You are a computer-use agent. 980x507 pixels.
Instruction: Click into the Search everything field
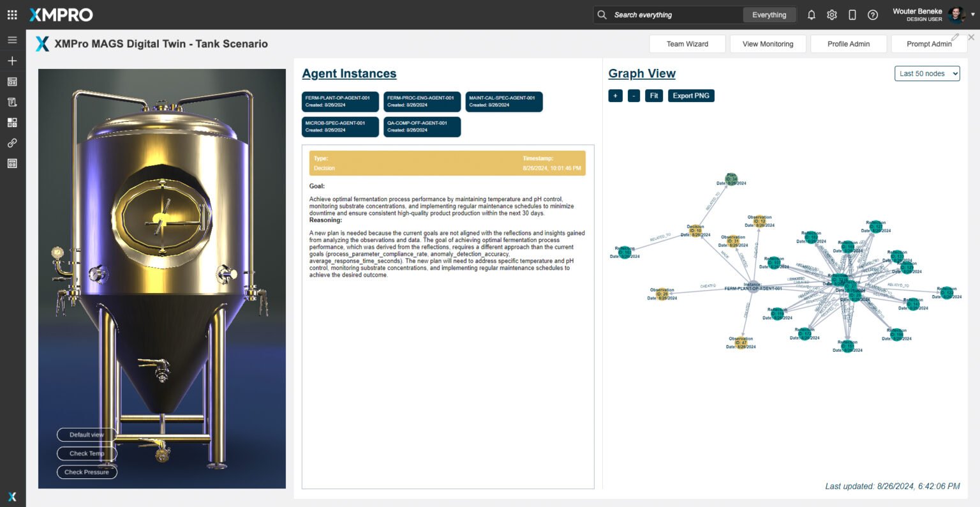point(675,15)
